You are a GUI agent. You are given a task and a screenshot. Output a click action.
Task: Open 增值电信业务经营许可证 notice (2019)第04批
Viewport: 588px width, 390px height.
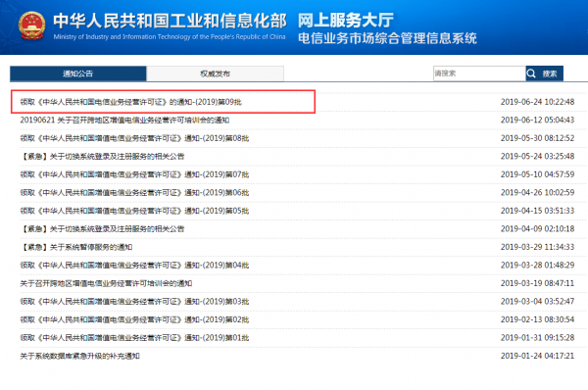pyautogui.click(x=134, y=266)
